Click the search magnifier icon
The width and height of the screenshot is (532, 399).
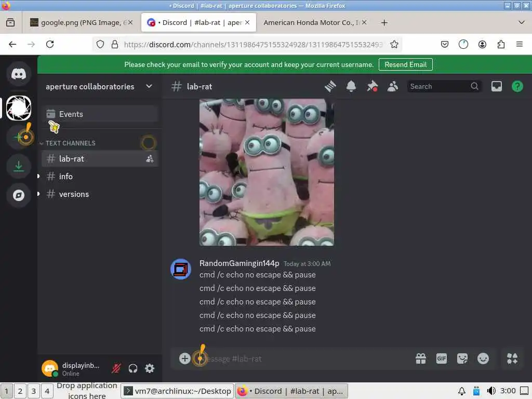[x=474, y=87]
